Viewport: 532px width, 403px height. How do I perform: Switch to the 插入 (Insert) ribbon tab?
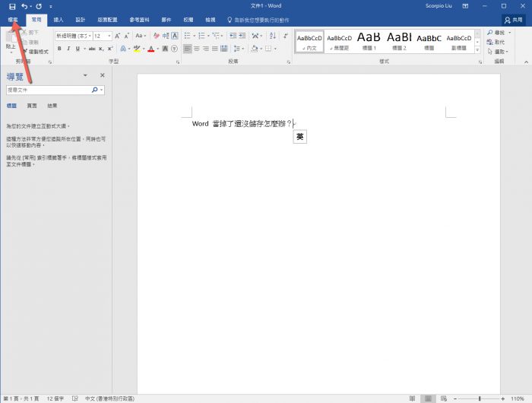tap(59, 21)
